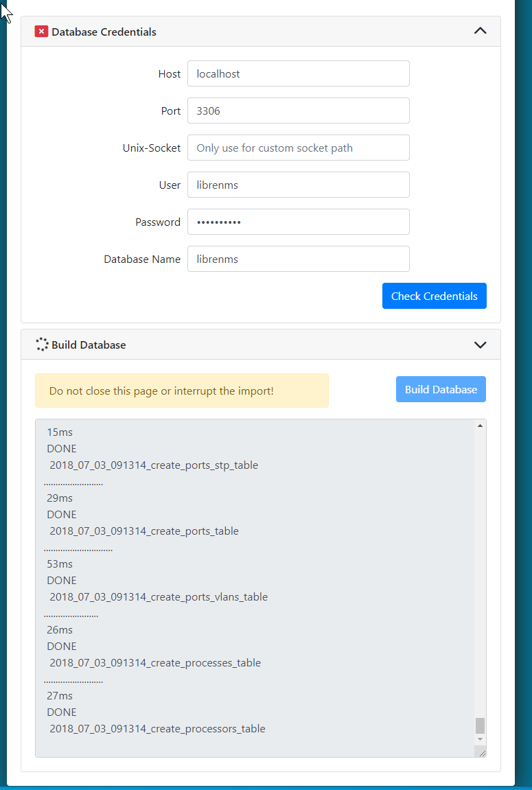Click the Check Credentials button
The width and height of the screenshot is (532, 790).
click(x=435, y=296)
